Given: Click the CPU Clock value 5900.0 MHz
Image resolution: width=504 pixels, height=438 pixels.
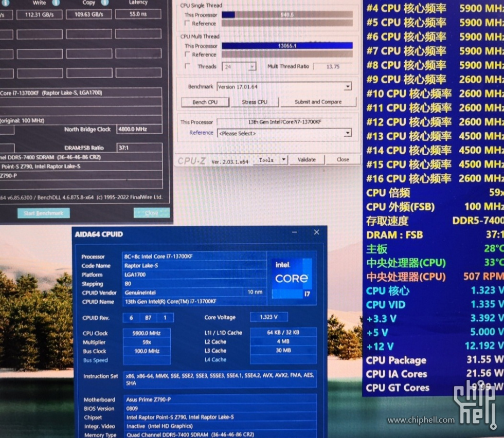Looking at the screenshot, I should 147,333.
